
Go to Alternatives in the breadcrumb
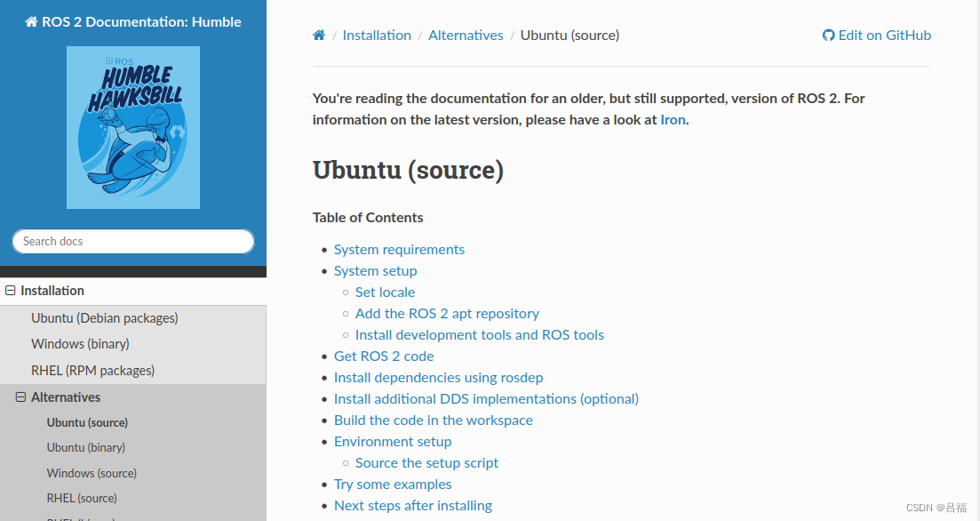point(466,35)
